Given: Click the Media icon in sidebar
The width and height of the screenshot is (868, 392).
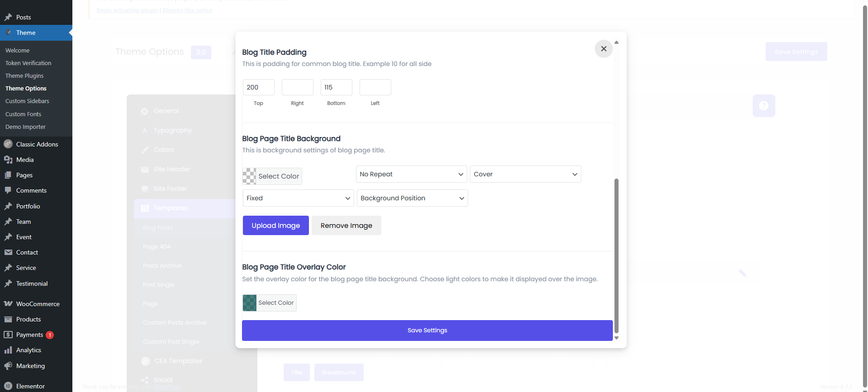Looking at the screenshot, I should pos(8,160).
